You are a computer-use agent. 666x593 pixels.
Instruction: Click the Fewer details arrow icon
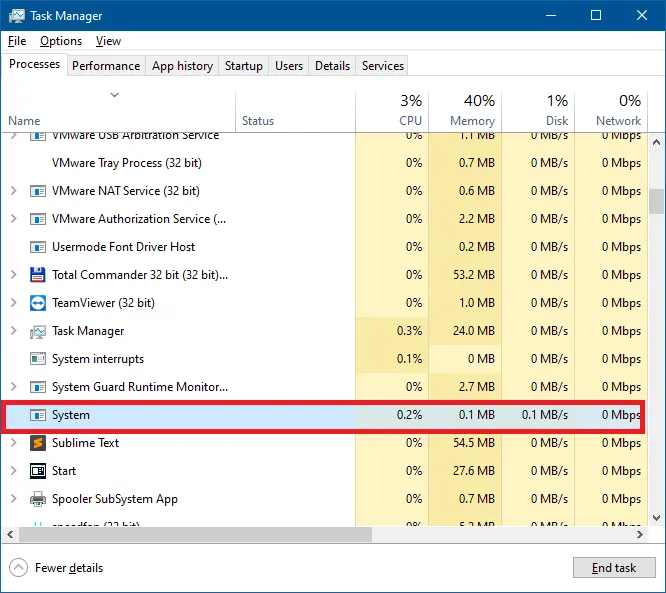(18, 568)
